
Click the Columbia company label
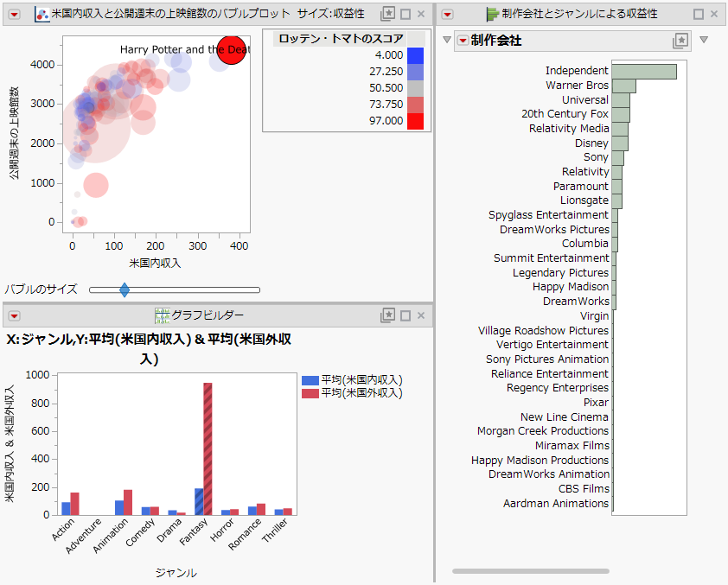(585, 244)
